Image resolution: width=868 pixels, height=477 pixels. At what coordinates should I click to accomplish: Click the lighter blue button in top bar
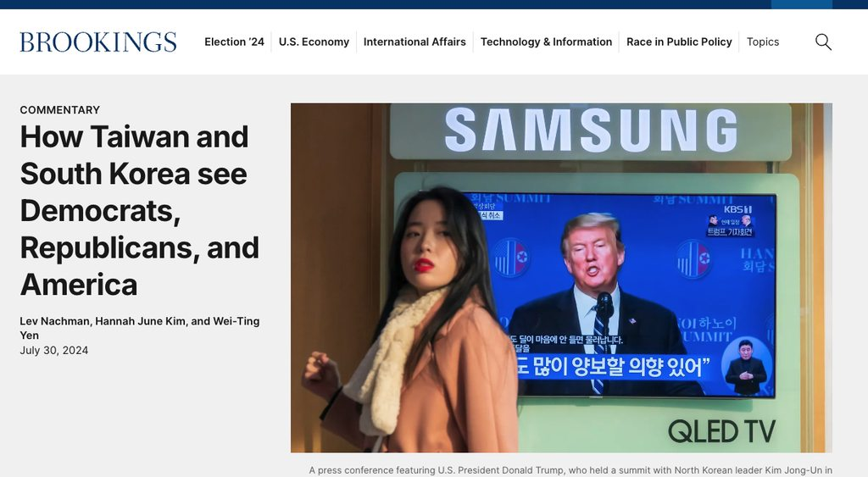[802, 4]
